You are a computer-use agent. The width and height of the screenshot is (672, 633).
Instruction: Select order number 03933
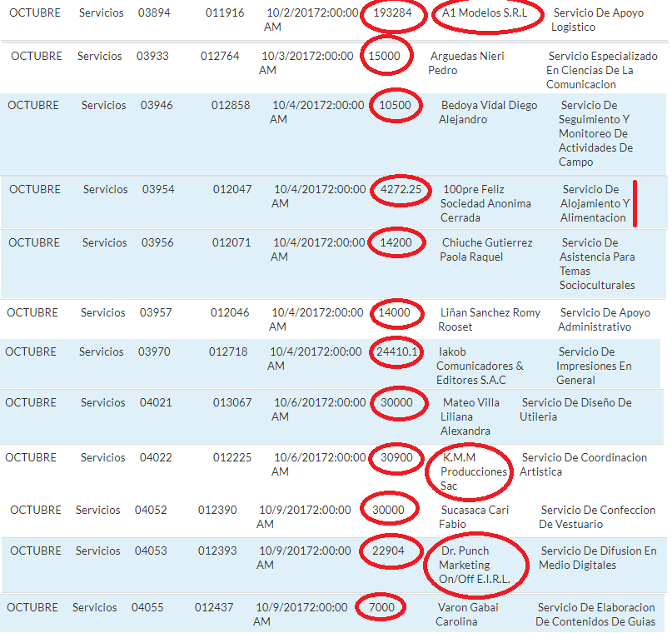tap(152, 56)
